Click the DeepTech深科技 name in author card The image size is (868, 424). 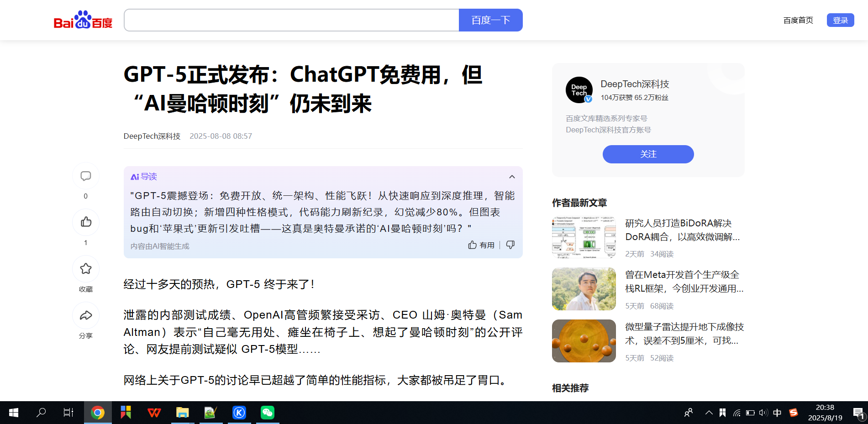pyautogui.click(x=635, y=84)
